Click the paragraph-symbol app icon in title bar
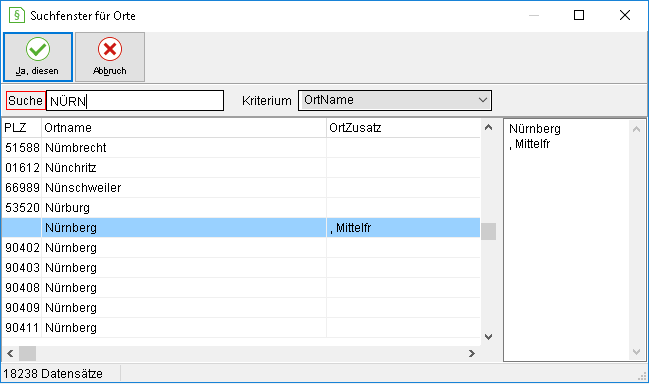649x385 pixels. point(17,15)
